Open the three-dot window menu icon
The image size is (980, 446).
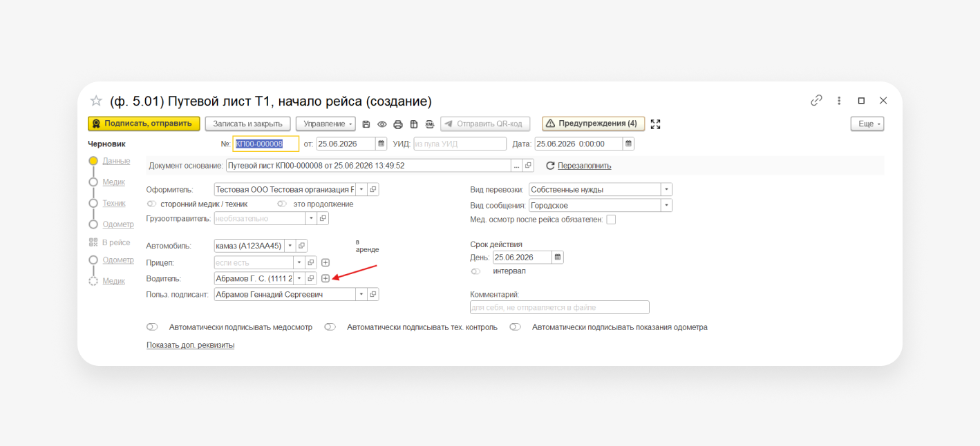click(839, 100)
